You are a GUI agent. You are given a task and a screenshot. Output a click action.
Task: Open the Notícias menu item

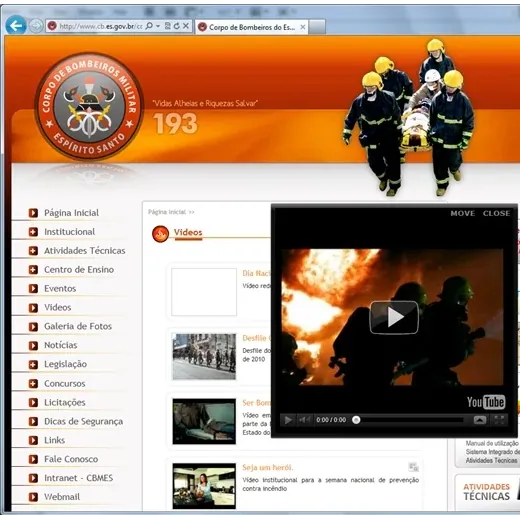(x=61, y=345)
